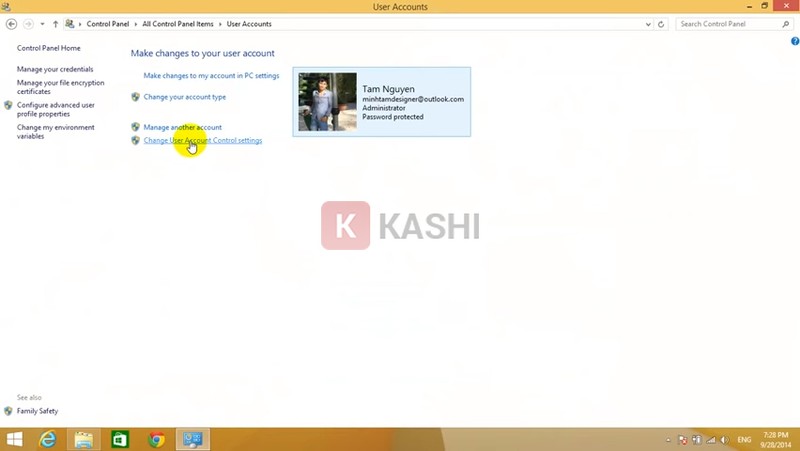Open Make changes to my account in PC settings

point(211,76)
